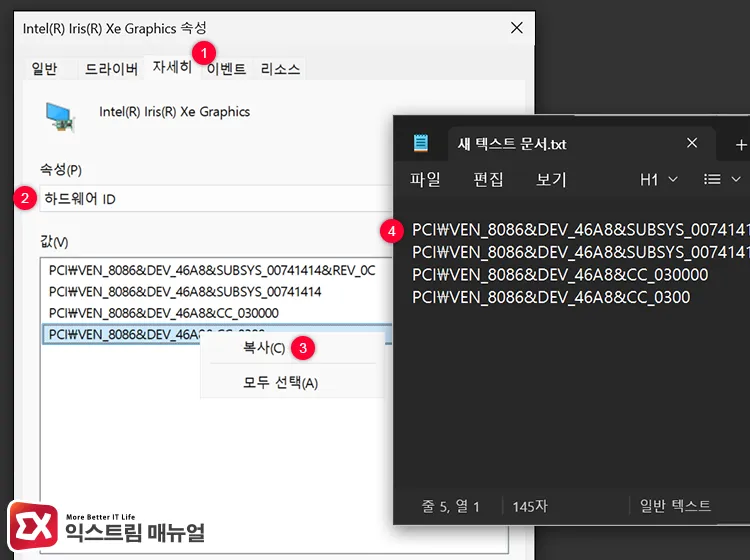This screenshot has width=750, height=560.
Task: Open the 편집 menu in Notepad
Action: tap(488, 180)
